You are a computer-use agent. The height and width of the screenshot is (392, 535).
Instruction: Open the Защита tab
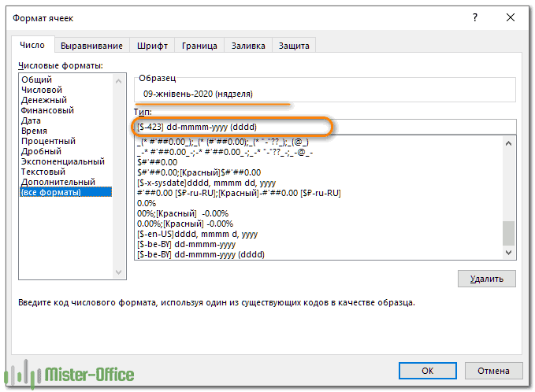click(294, 46)
